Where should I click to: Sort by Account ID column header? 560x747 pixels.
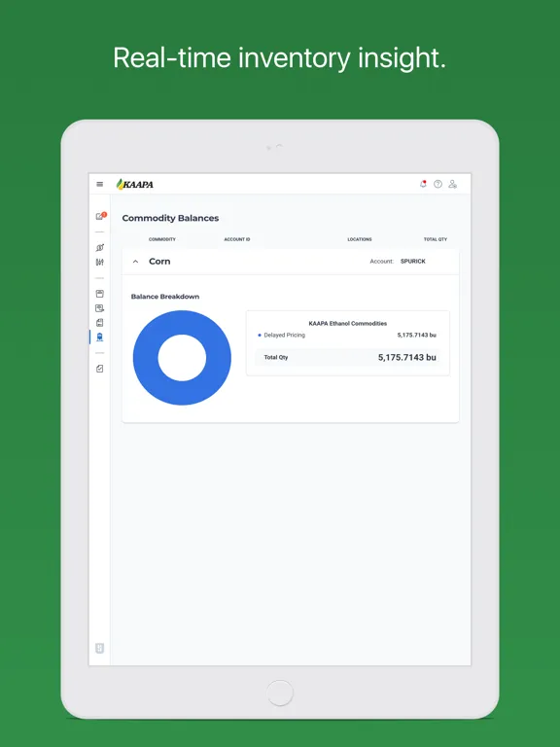click(x=237, y=239)
